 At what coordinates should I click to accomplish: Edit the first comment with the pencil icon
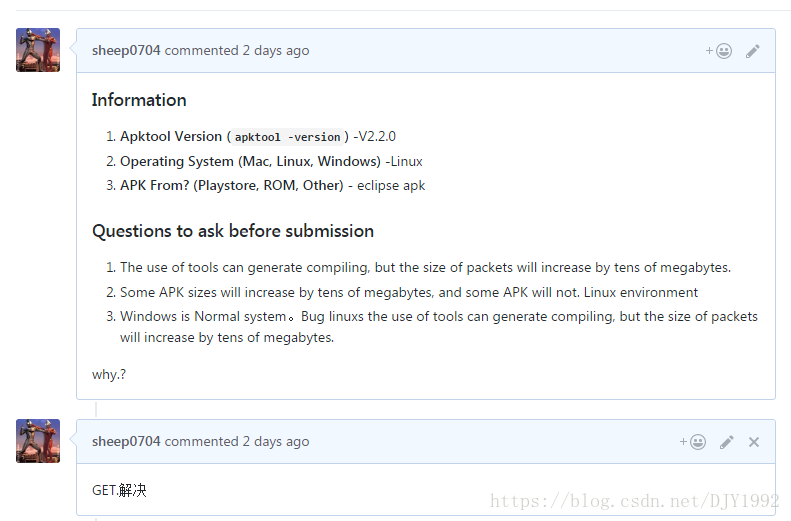pyautogui.click(x=753, y=51)
